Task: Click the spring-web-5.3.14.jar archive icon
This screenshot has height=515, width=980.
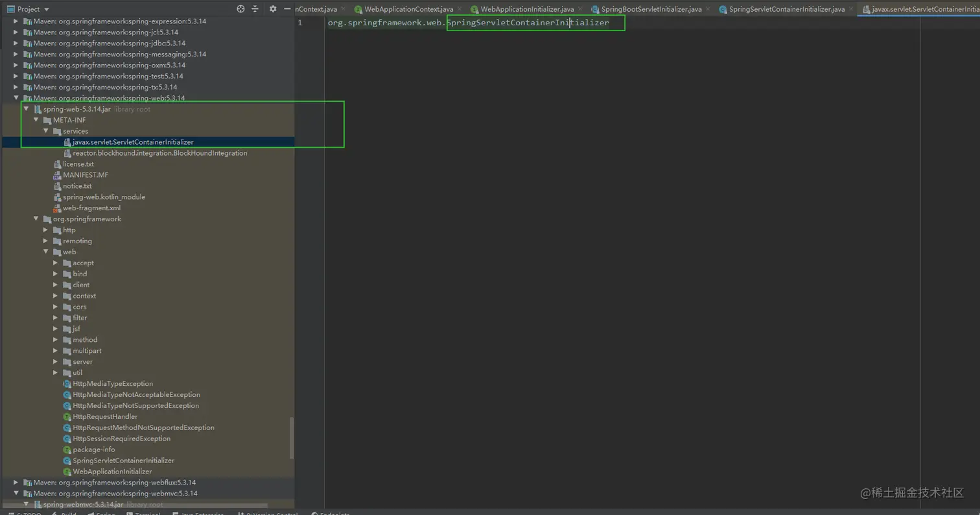Action: 38,109
